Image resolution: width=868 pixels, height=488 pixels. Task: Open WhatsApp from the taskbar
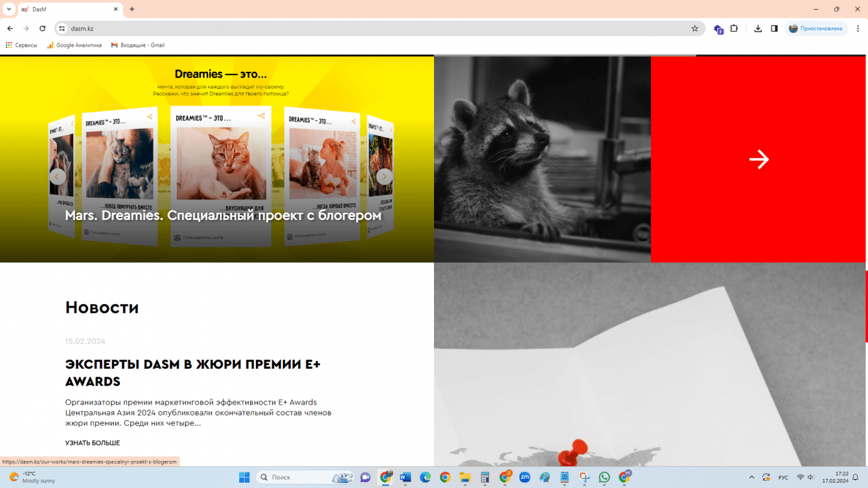click(x=604, y=478)
